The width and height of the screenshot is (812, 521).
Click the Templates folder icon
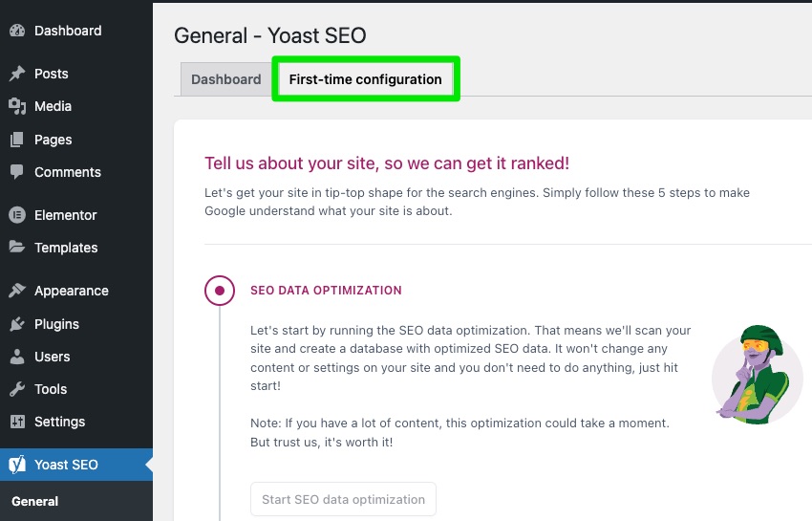[17, 247]
